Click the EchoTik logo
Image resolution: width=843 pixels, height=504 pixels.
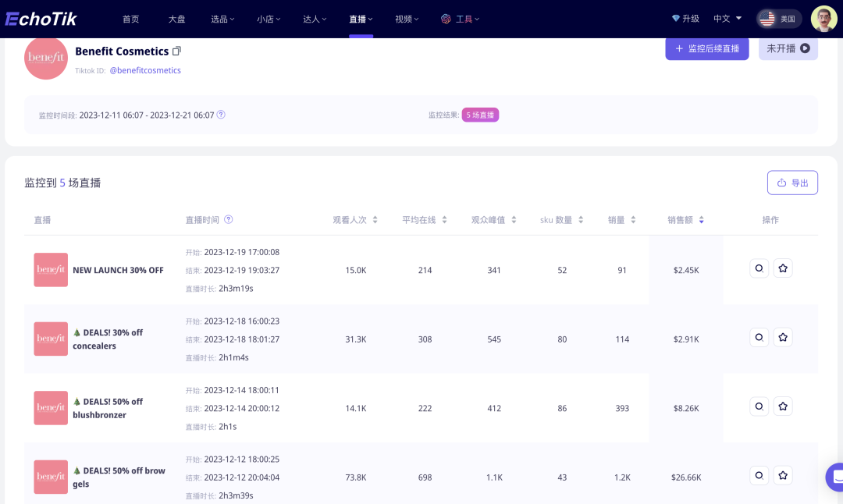(41, 19)
